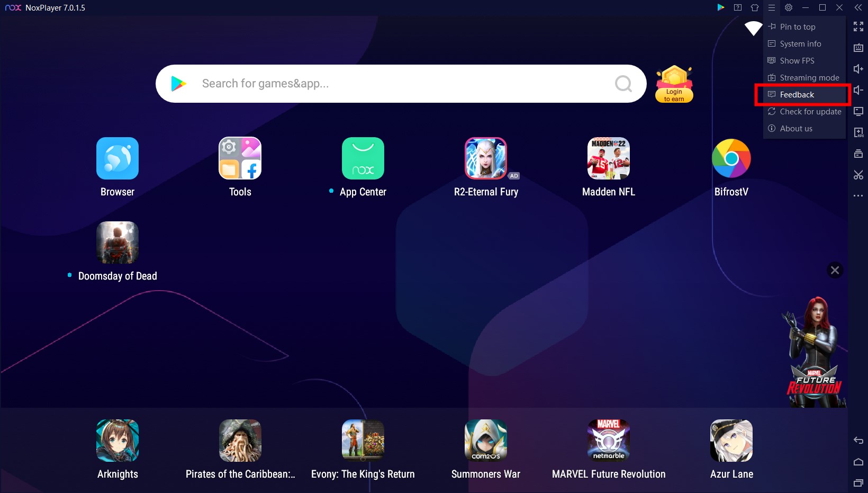
Task: Open the settings gear in title bar
Action: coord(789,7)
